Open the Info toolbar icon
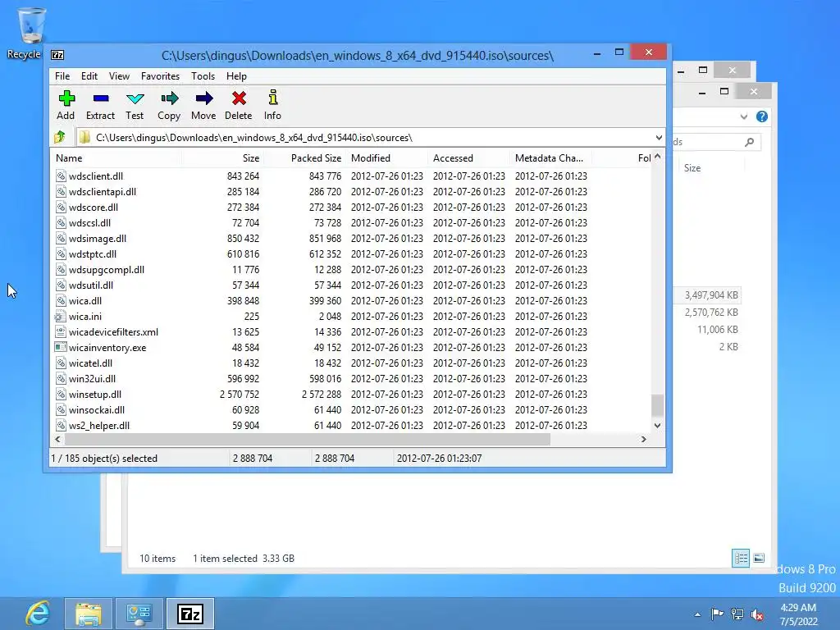The width and height of the screenshot is (840, 630). click(272, 98)
